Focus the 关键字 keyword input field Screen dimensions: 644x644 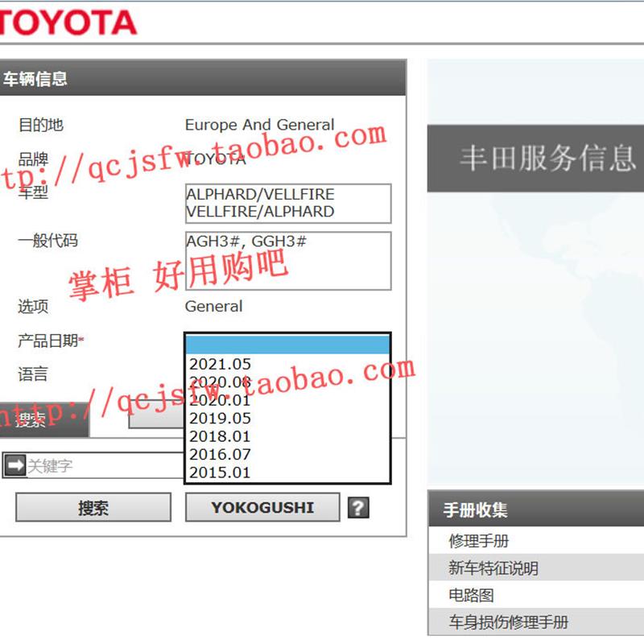pos(105,466)
